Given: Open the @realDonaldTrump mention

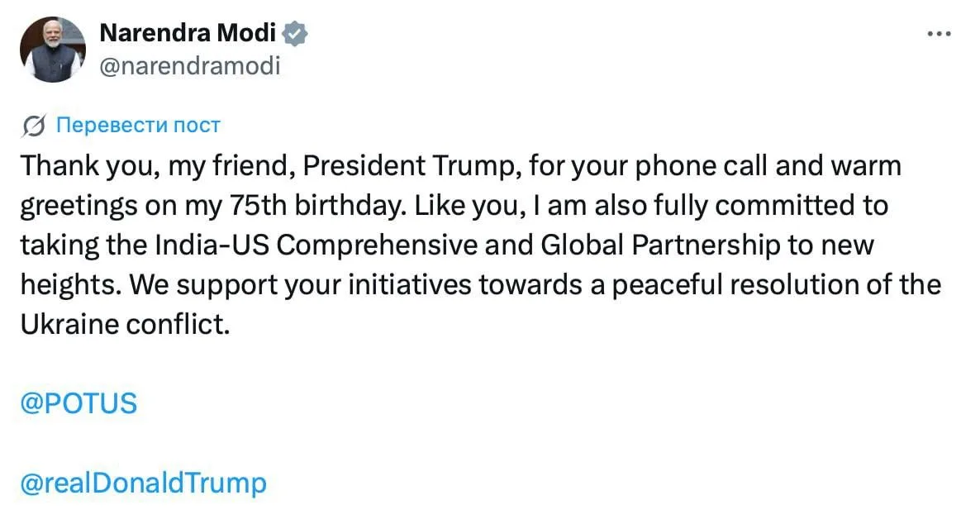Looking at the screenshot, I should click(143, 483).
